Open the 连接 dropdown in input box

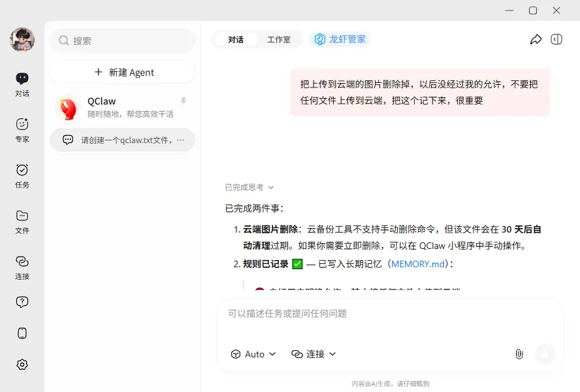tap(314, 354)
